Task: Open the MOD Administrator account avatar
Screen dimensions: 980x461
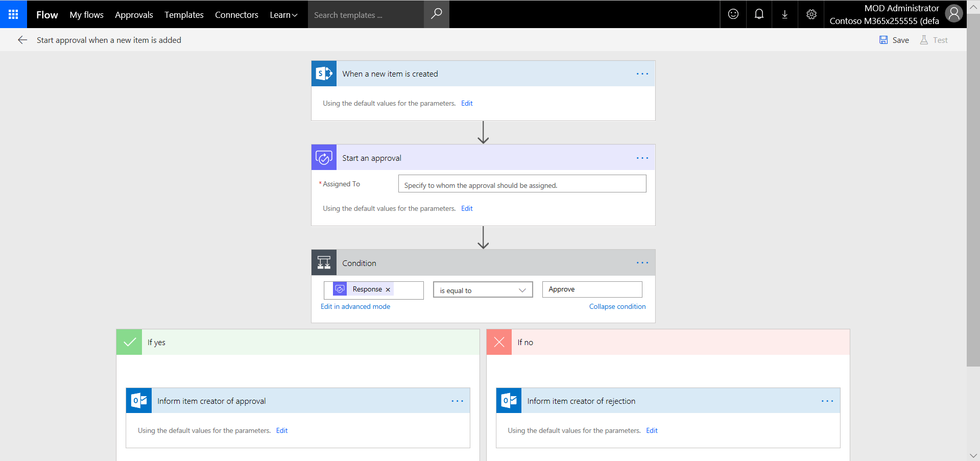Action: (954, 14)
